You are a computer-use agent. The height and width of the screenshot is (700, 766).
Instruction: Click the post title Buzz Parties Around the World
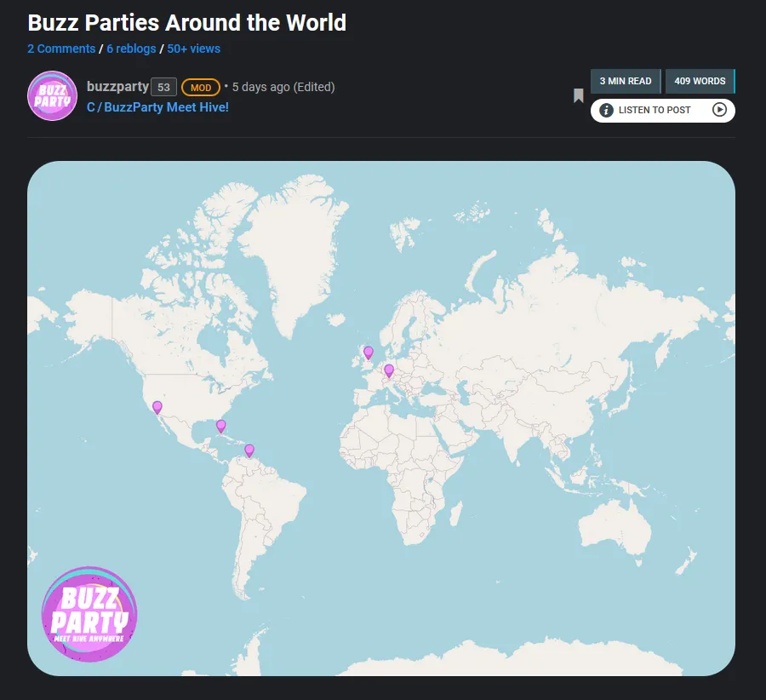click(187, 22)
